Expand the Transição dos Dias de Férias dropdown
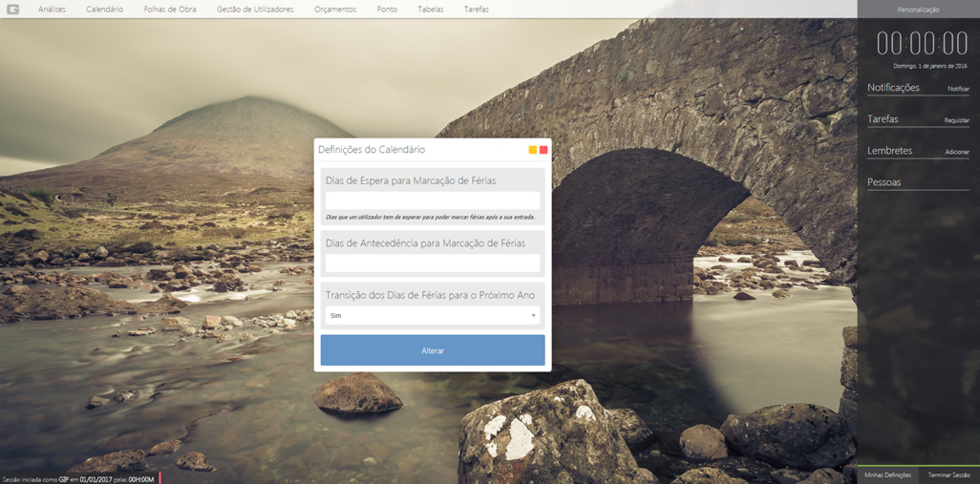 coord(432,315)
